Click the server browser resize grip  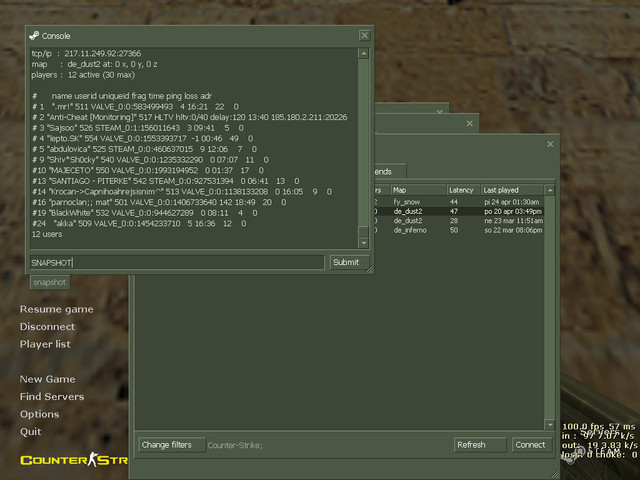[x=555, y=473]
